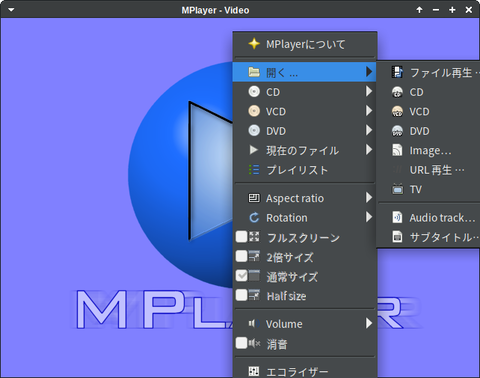Click the Aspect ratio menu label
This screenshot has height=378, width=480.
coord(295,199)
